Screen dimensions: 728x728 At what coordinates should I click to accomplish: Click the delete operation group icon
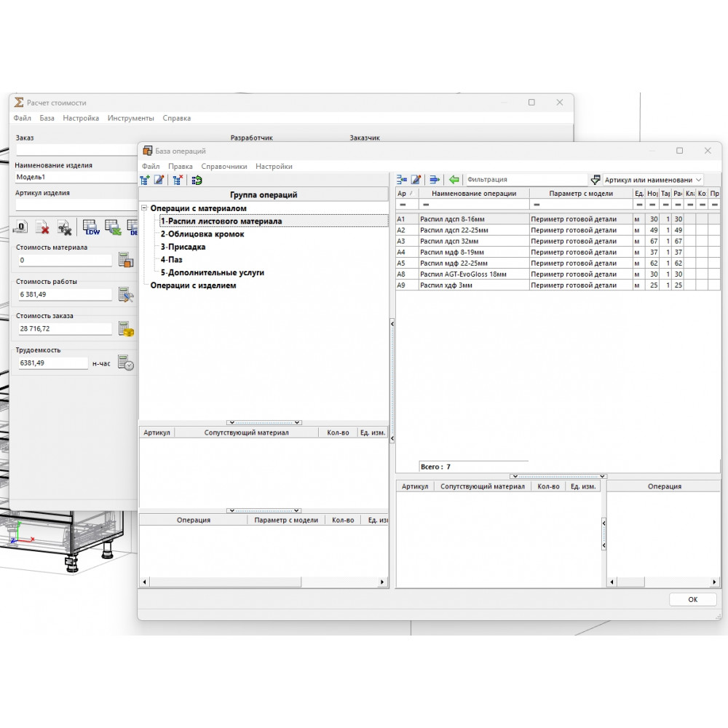(x=178, y=180)
